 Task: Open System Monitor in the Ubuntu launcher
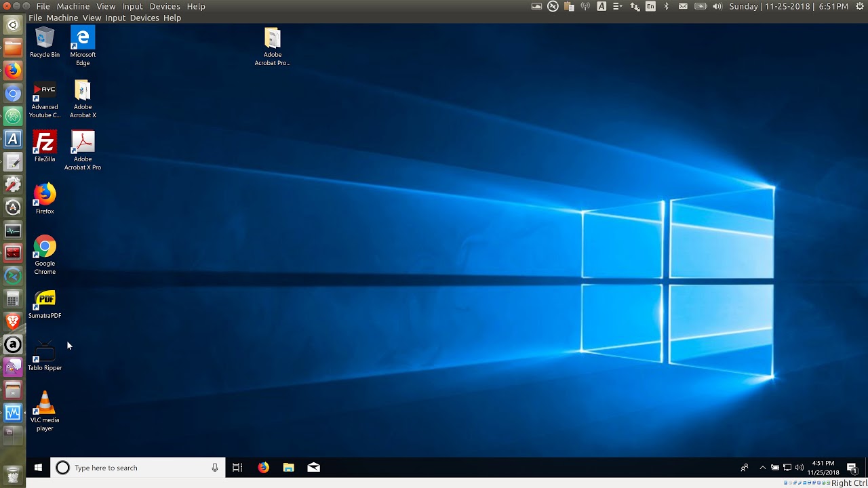13,230
